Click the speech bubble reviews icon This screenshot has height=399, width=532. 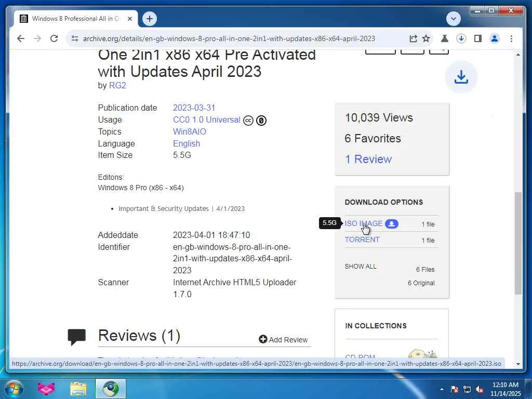point(77,337)
